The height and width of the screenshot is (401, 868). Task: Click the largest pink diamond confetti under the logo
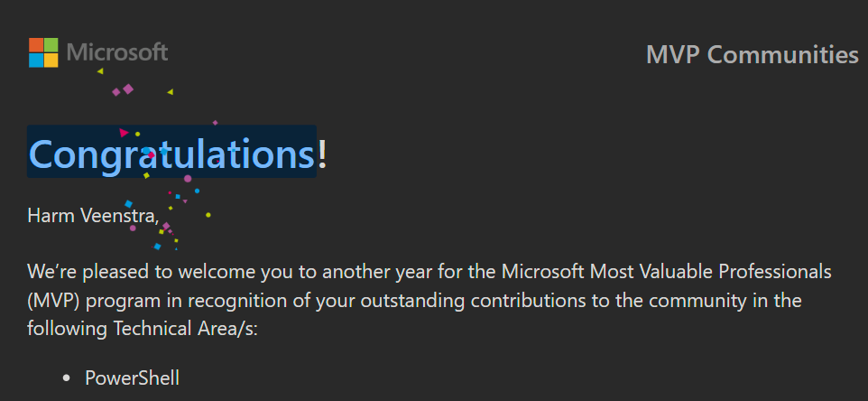[128, 89]
